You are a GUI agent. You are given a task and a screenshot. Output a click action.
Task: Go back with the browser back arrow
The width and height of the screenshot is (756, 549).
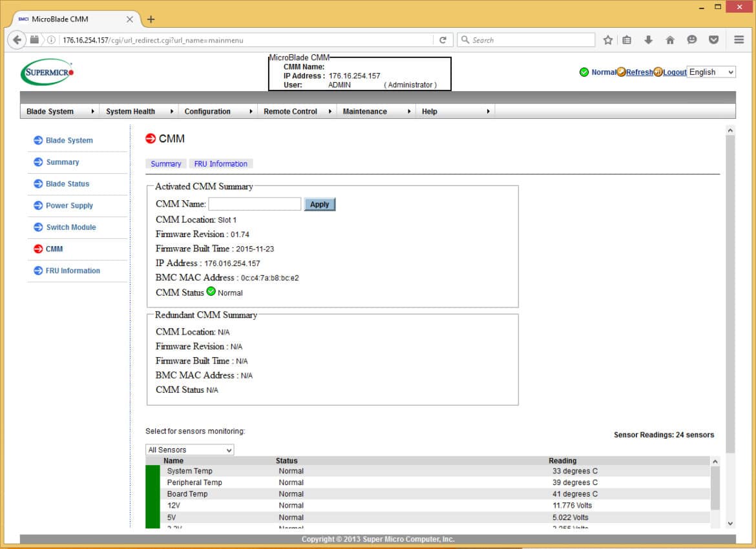[17, 39]
